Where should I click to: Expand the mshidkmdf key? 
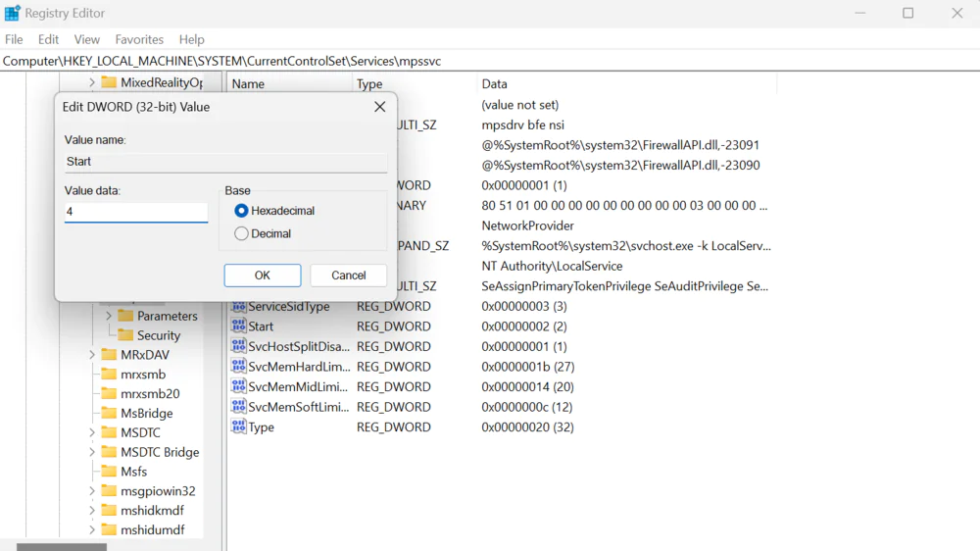click(92, 511)
